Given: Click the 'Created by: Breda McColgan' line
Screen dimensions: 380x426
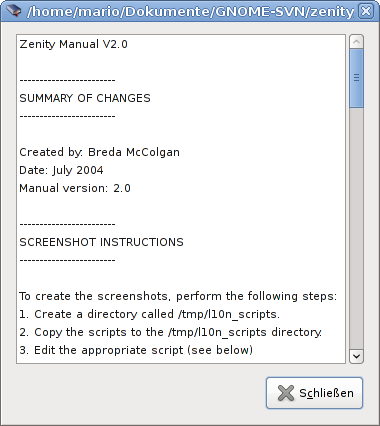Looking at the screenshot, I should pyautogui.click(x=99, y=152).
